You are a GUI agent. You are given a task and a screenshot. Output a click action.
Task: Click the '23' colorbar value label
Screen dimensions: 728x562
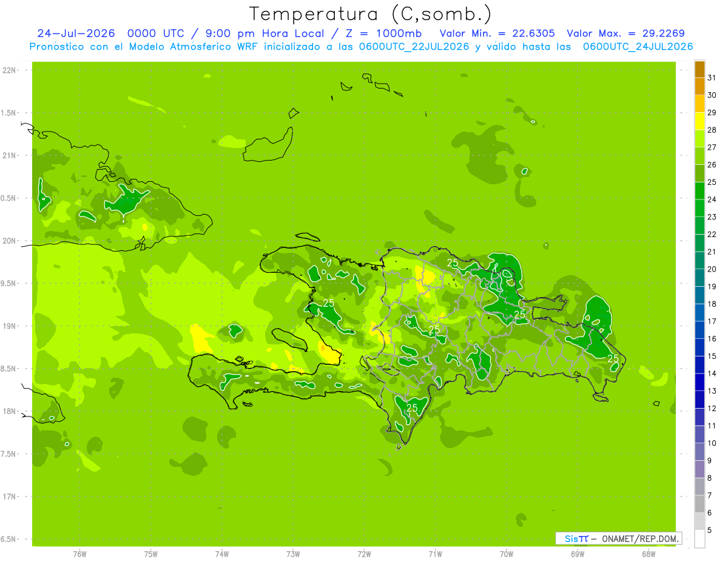(712, 217)
